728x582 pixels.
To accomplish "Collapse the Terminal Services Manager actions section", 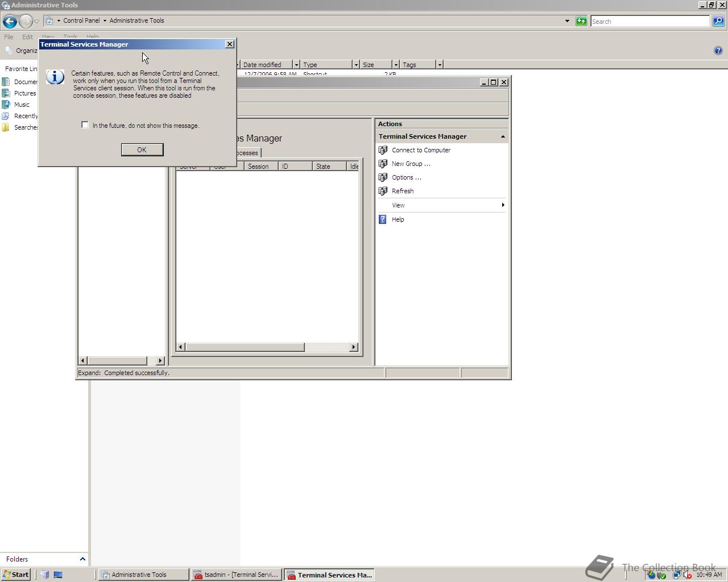I will 503,136.
